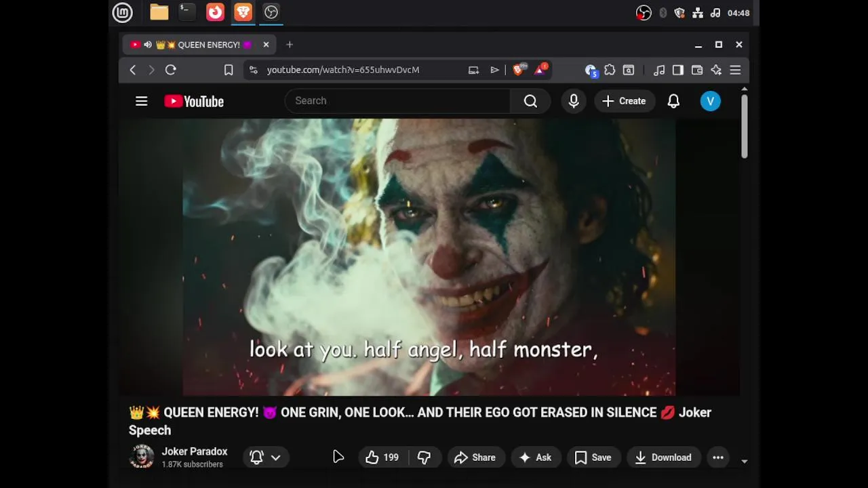
Task: Close the QUEEN ENERGY tab
Action: (x=266, y=45)
